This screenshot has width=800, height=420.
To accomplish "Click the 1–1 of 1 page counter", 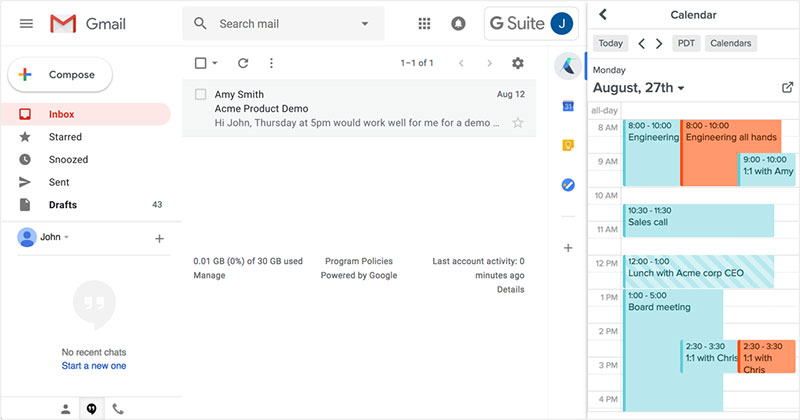I will click(417, 63).
